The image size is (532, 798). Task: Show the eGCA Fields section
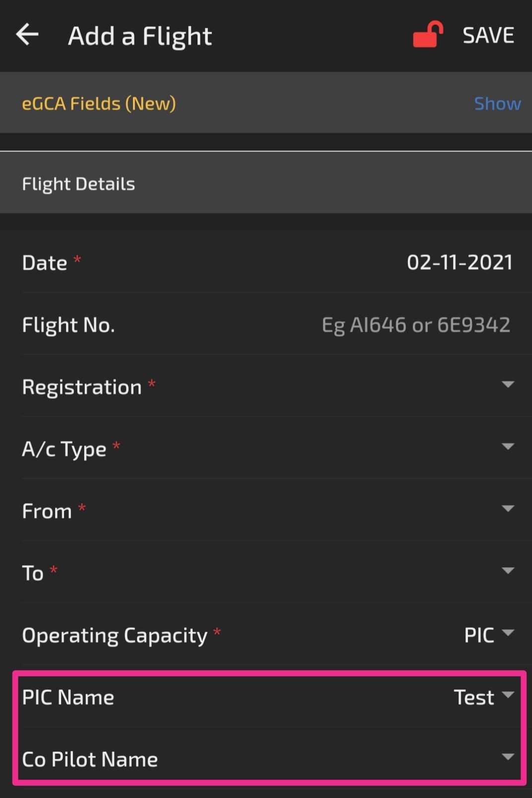(497, 103)
